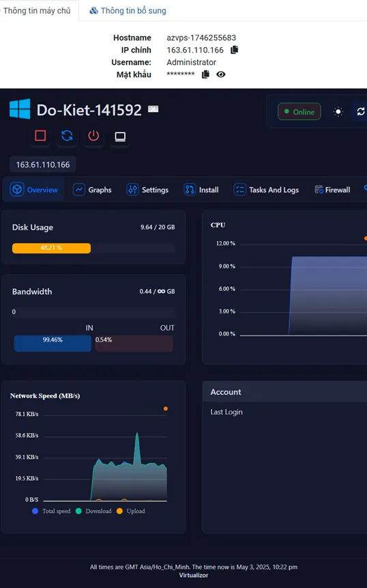367x588 pixels.
Task: Refresh the panel using top-right reload icon
Action: (361, 112)
